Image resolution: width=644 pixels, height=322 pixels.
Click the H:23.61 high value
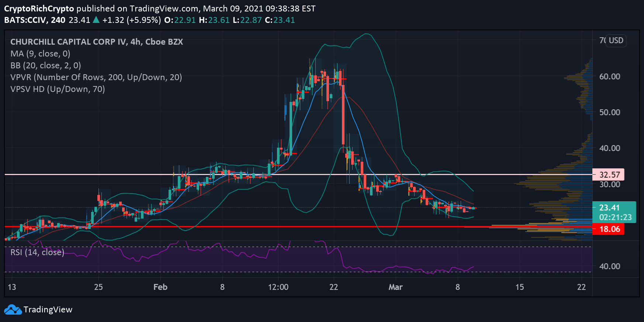[214, 20]
